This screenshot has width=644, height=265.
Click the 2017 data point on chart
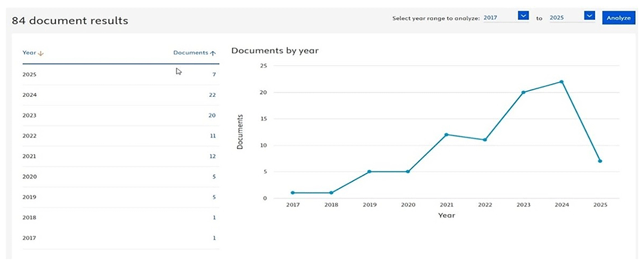292,193
